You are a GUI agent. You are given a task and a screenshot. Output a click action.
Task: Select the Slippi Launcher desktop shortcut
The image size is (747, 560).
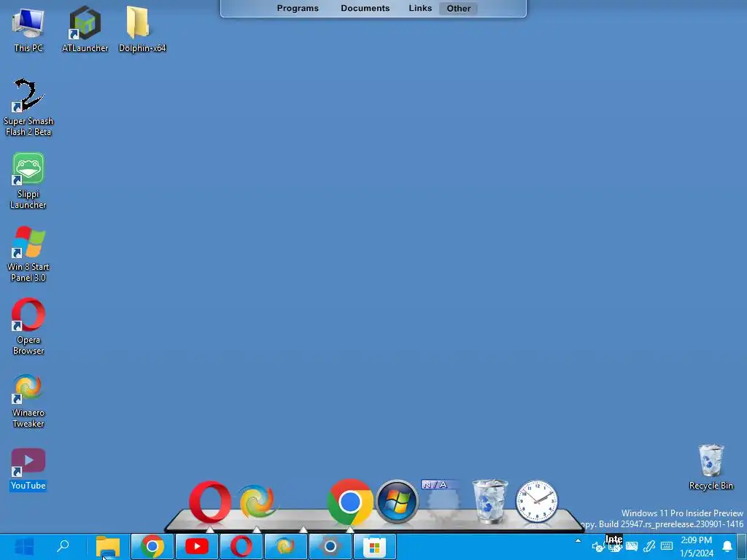click(x=28, y=181)
